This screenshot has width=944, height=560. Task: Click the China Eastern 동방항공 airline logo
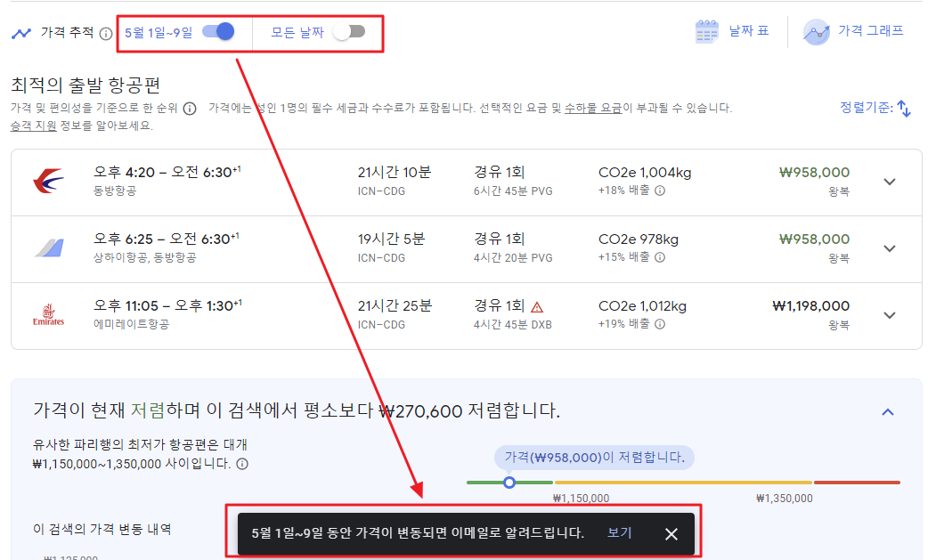tap(49, 181)
